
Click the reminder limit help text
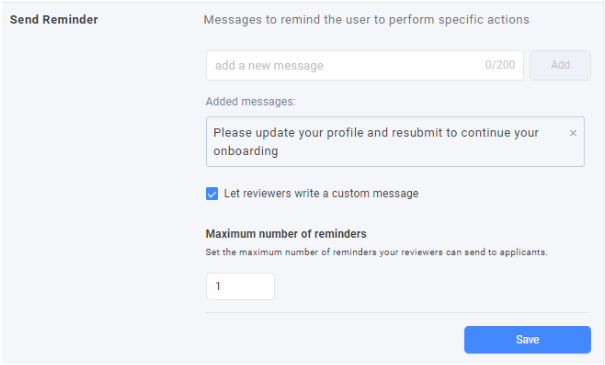point(377,252)
